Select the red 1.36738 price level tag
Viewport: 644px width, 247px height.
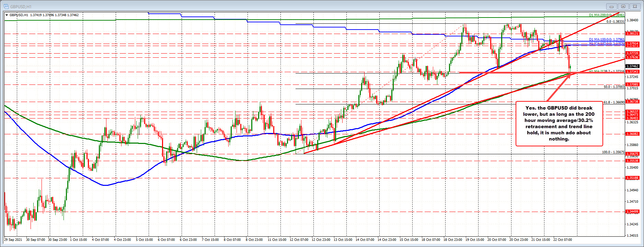[632, 102]
